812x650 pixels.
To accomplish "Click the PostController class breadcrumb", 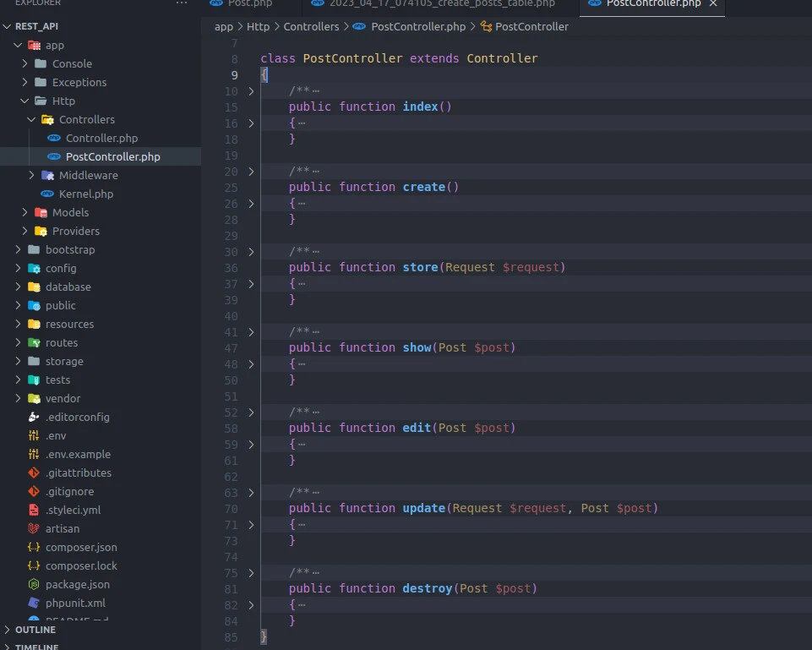I will [531, 26].
